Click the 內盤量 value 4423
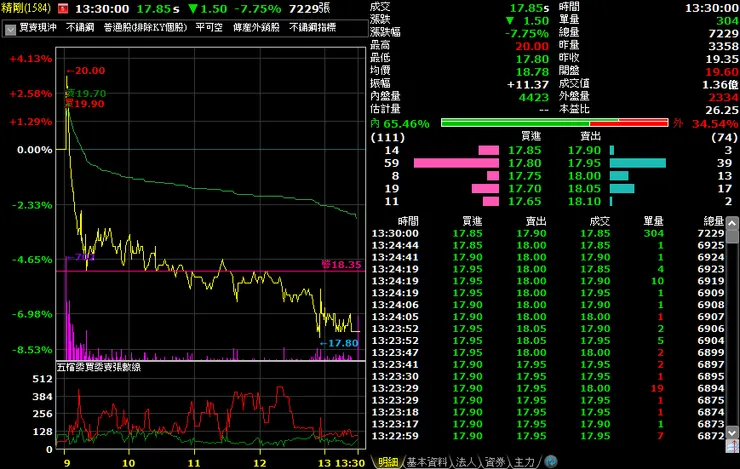 (534, 97)
